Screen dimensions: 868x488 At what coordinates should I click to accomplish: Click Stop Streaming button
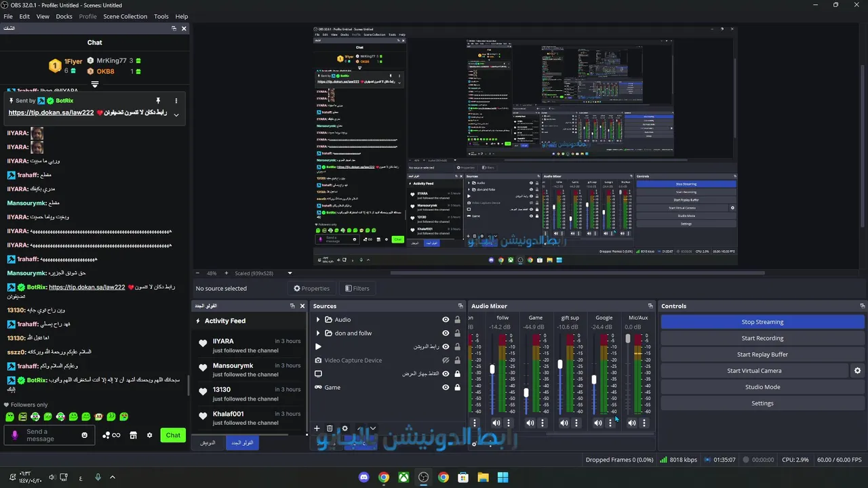(762, 322)
